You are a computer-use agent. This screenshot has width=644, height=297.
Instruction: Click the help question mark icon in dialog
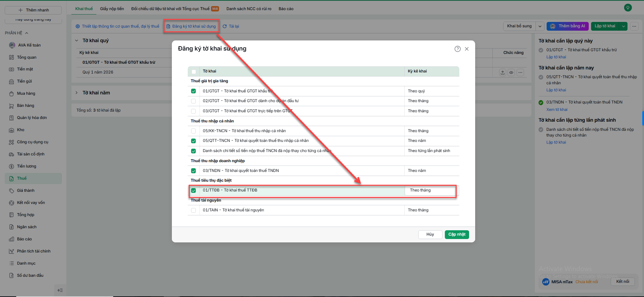tap(457, 49)
